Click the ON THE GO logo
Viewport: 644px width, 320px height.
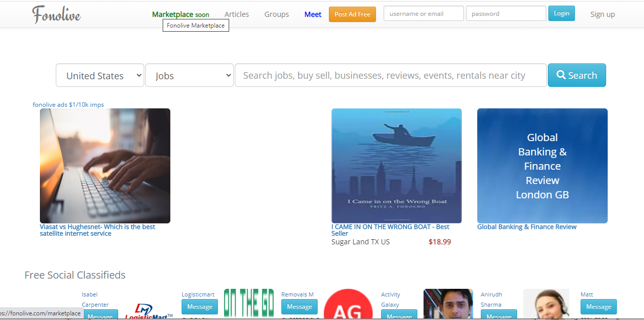(248, 304)
